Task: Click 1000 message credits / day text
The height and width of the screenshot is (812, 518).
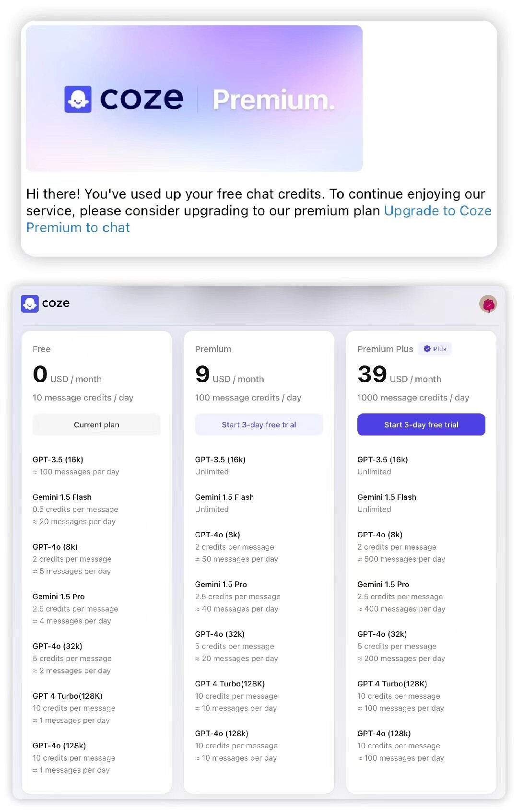Action: tap(413, 398)
